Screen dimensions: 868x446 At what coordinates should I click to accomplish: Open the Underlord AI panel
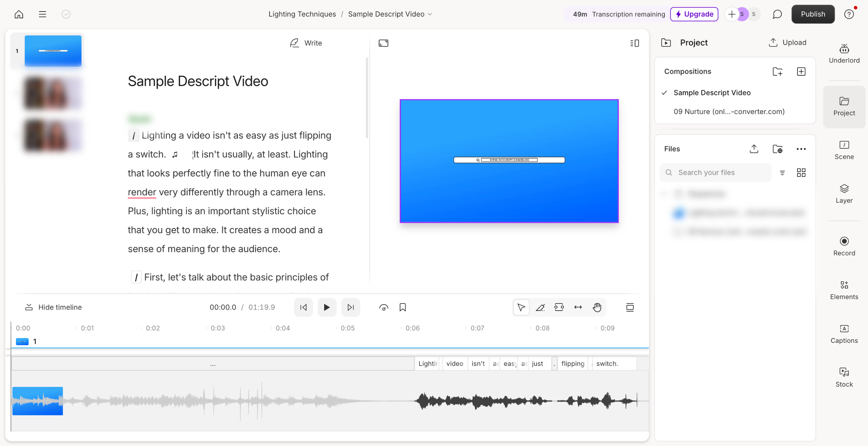point(844,54)
